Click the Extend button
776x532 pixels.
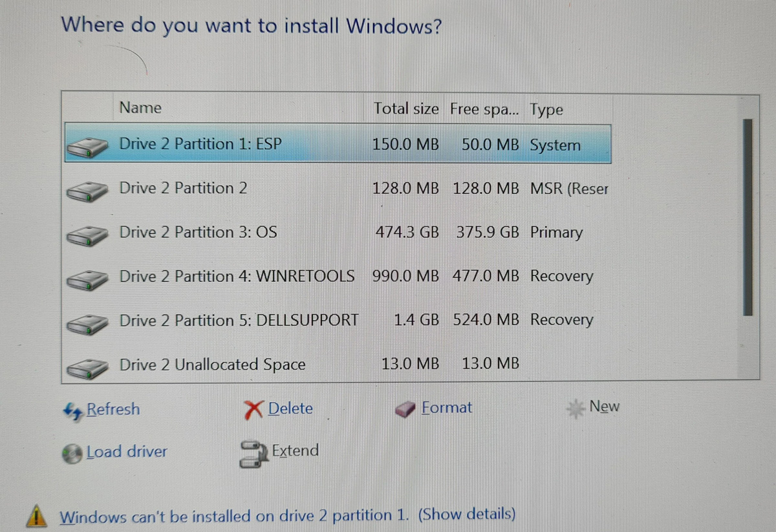point(296,451)
